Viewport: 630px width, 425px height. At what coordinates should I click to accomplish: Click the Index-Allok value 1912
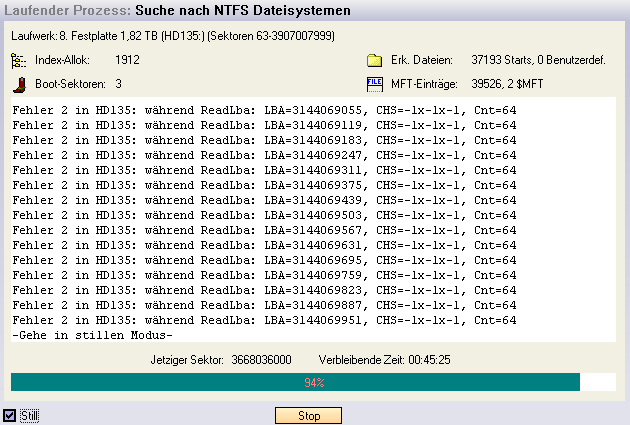(x=127, y=60)
